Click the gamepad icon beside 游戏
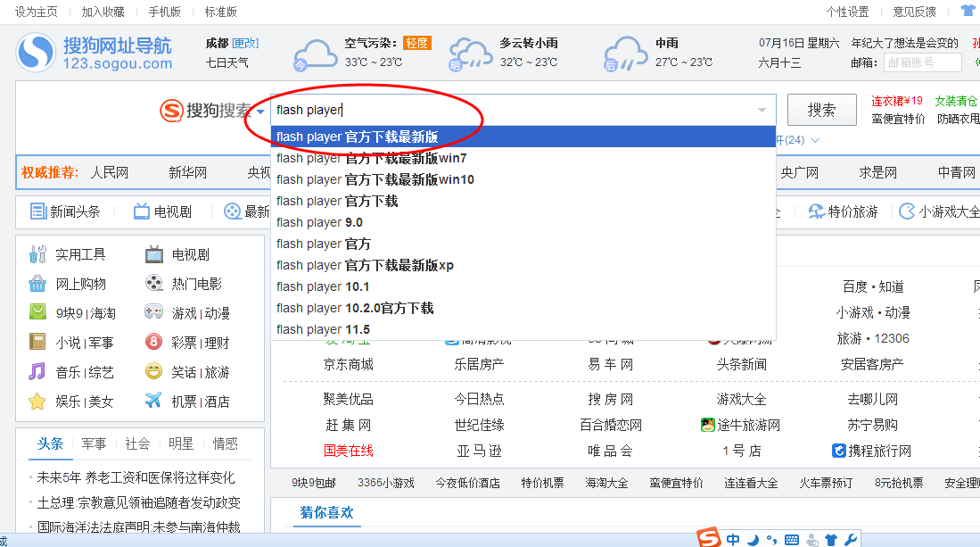This screenshot has height=547, width=980. (153, 312)
